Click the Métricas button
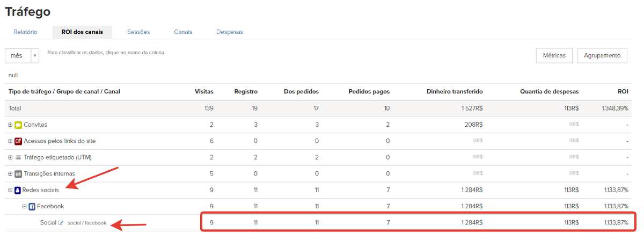644x233 pixels. (x=554, y=55)
